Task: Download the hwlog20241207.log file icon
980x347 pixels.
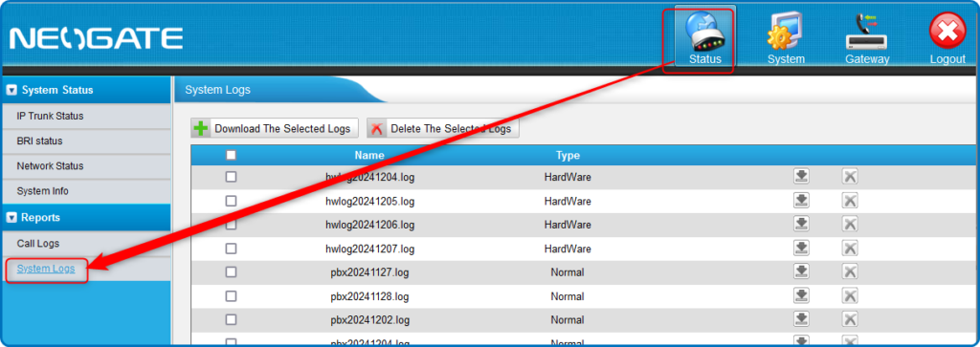Action: (x=801, y=248)
